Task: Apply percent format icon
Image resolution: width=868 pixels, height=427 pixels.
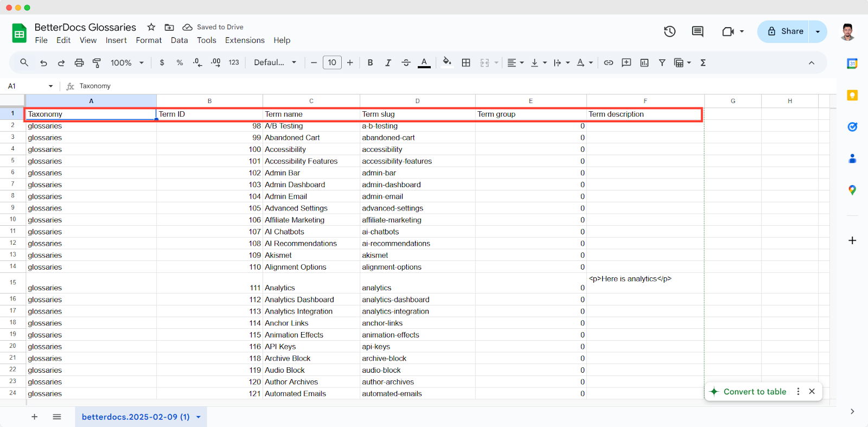Action: (x=180, y=63)
